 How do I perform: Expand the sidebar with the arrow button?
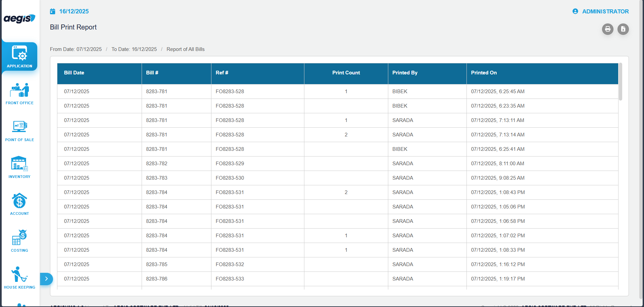click(x=46, y=279)
